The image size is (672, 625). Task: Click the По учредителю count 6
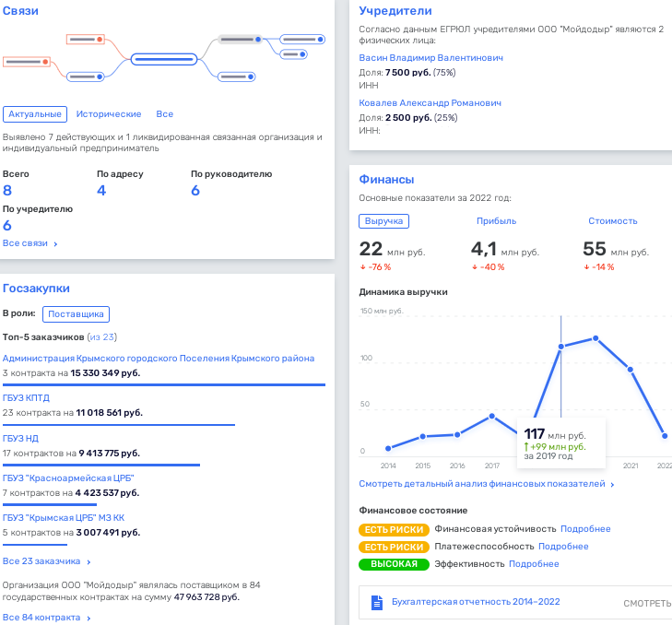(x=7, y=226)
